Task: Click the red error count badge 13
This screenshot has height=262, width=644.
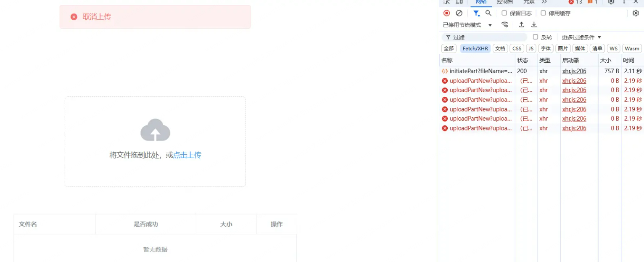Action: (575, 2)
